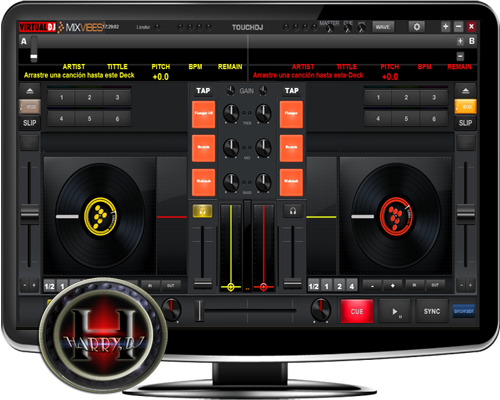Open the BROWSER panel
500x400 pixels.
coord(464,311)
